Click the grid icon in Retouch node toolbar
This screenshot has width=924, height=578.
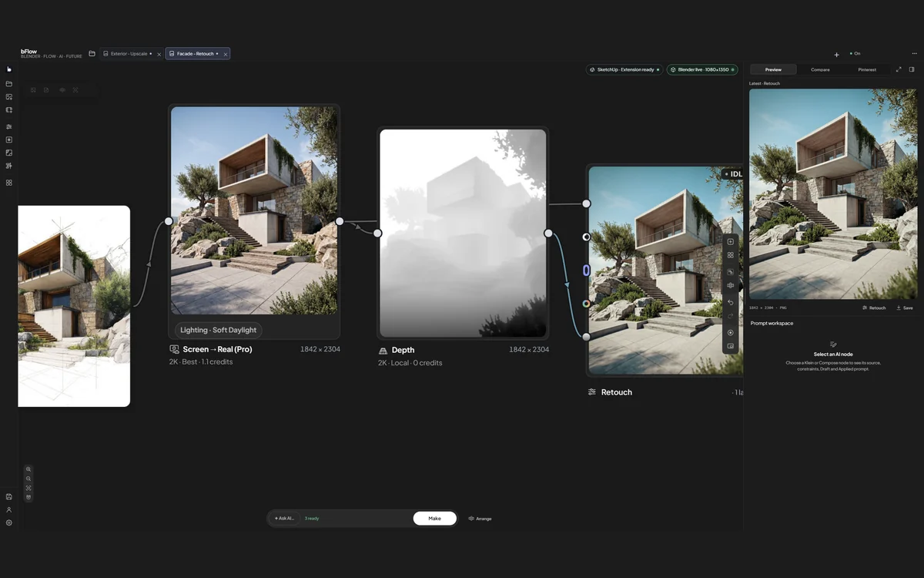click(x=731, y=257)
